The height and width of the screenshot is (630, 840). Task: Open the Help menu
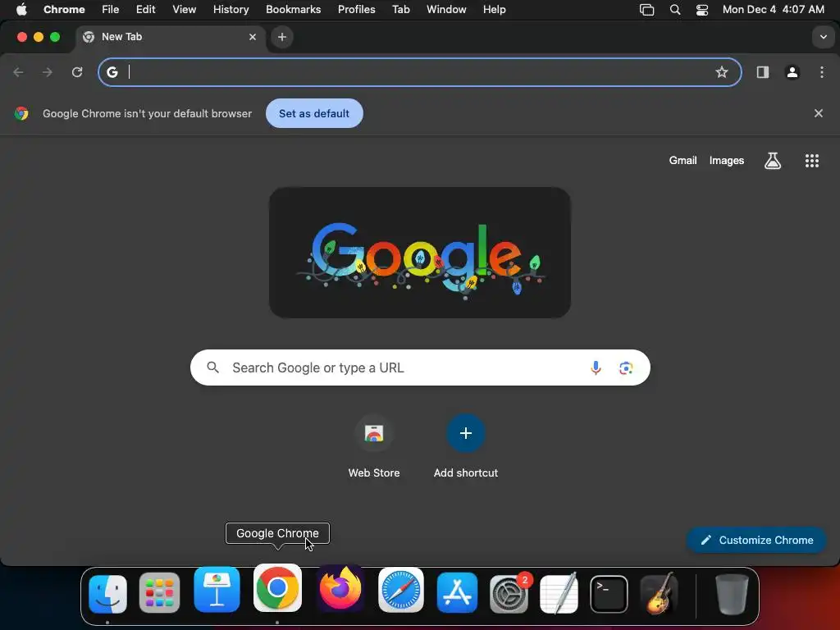click(x=494, y=10)
